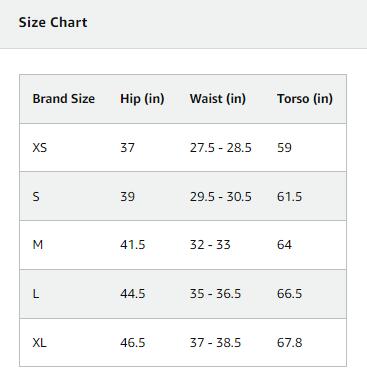Select the Torso (in) column header

[305, 99]
